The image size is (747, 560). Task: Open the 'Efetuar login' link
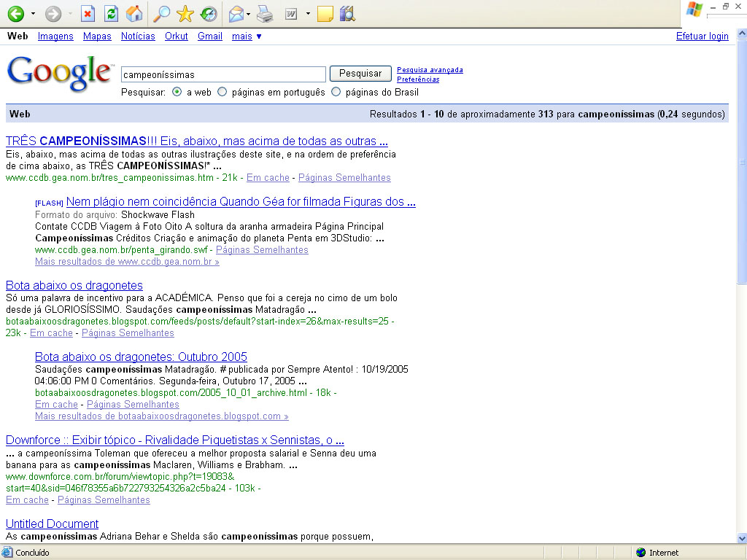[702, 36]
